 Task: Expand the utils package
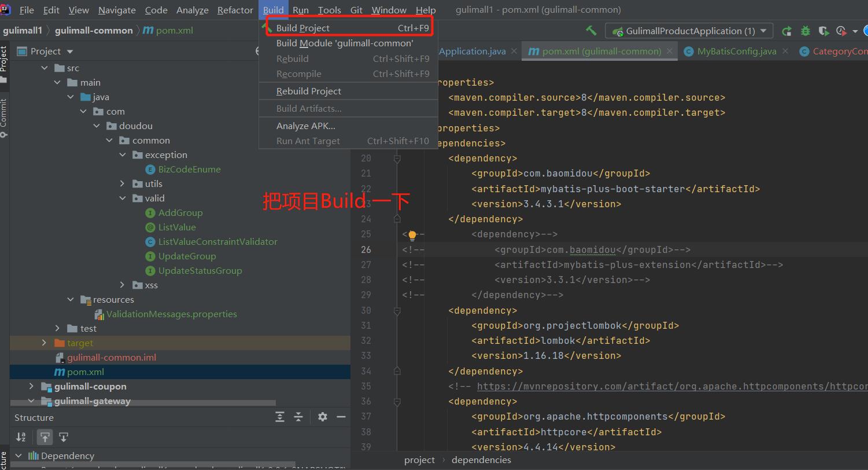tap(122, 183)
